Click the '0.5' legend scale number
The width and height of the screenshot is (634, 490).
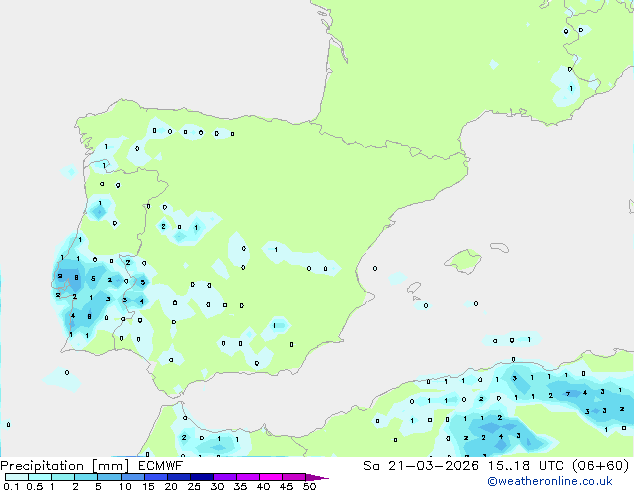[x=35, y=486]
